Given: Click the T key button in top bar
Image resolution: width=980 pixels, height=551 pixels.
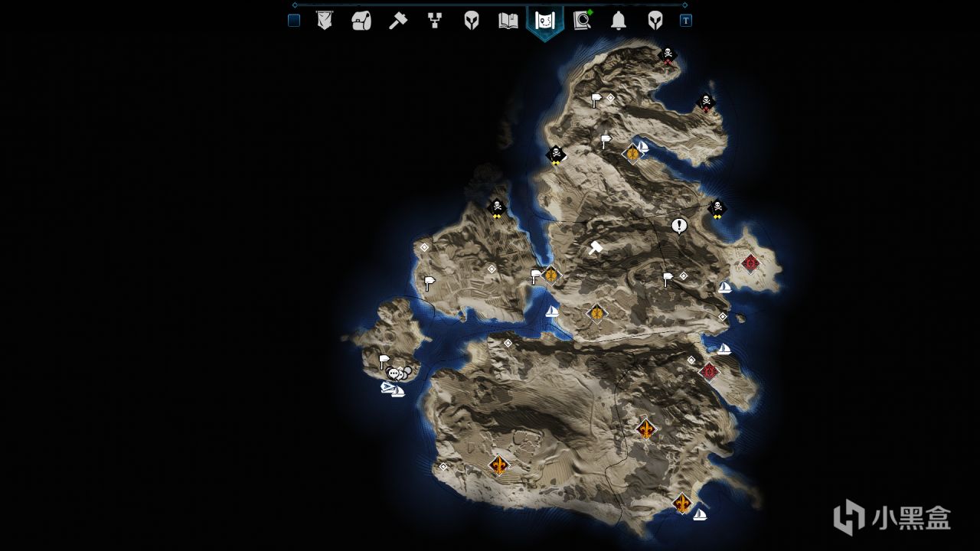Looking at the screenshot, I should pos(686,21).
